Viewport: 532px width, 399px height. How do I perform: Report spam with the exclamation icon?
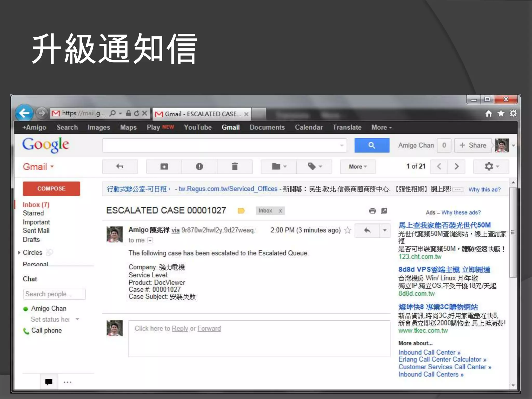click(x=199, y=167)
